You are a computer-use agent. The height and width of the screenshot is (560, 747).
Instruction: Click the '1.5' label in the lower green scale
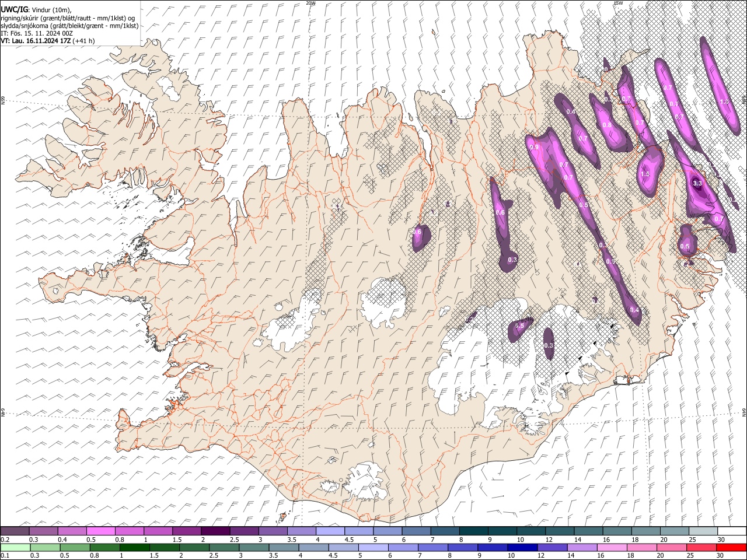pos(154,555)
